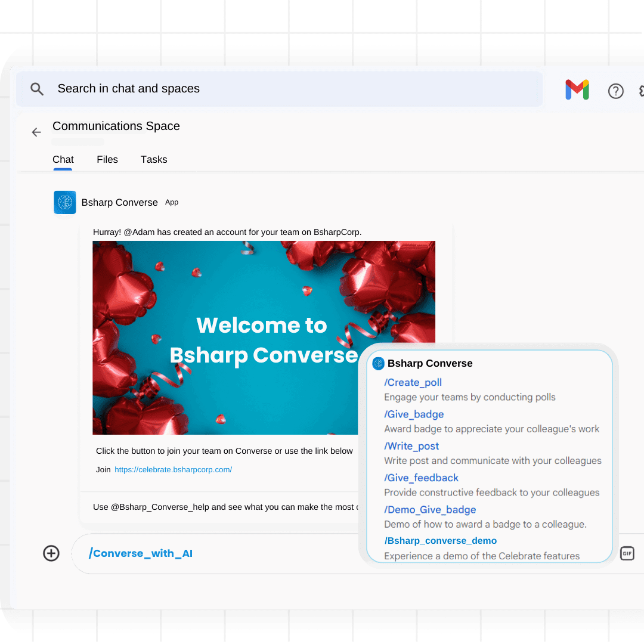Click text 'Write post and communicate with your colleagues'
The image size is (644, 644).
tap(493, 460)
